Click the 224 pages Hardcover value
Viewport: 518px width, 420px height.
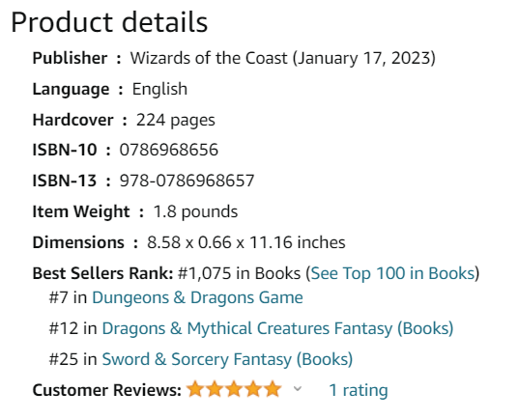coord(176,120)
